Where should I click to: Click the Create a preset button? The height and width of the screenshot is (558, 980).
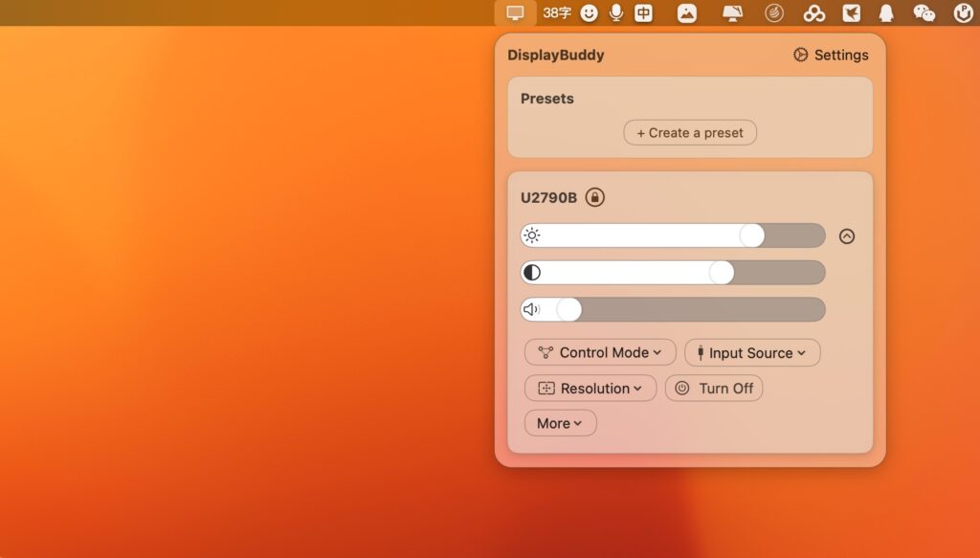tap(689, 132)
